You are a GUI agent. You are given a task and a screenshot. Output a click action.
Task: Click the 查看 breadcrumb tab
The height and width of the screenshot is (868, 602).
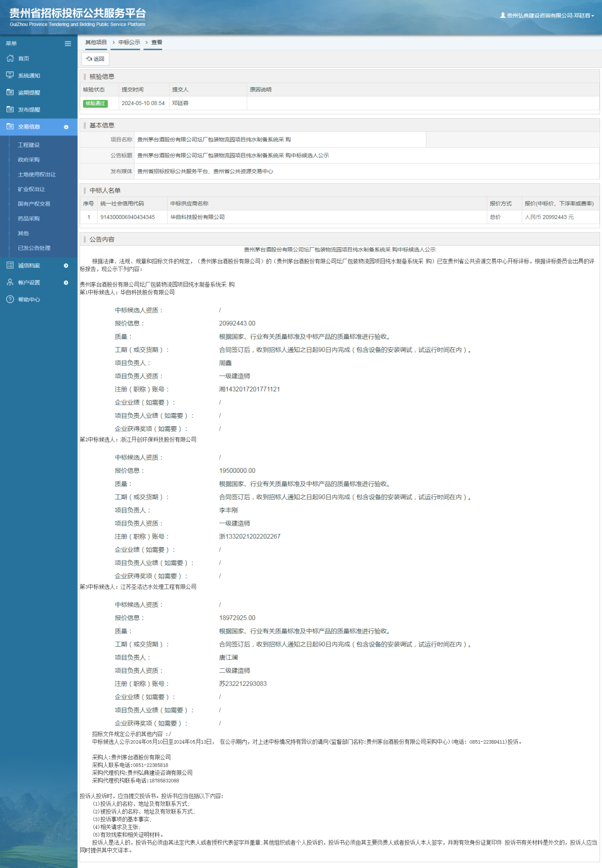tap(157, 42)
